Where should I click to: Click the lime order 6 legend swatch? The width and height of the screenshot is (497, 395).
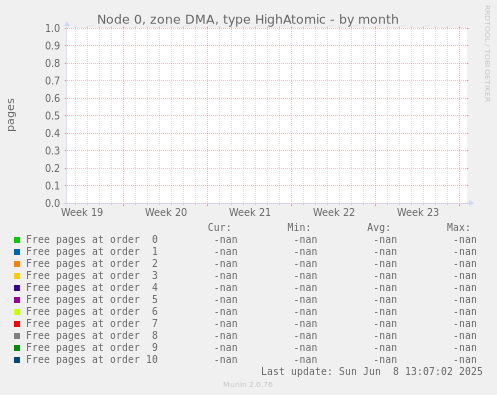(x=17, y=312)
